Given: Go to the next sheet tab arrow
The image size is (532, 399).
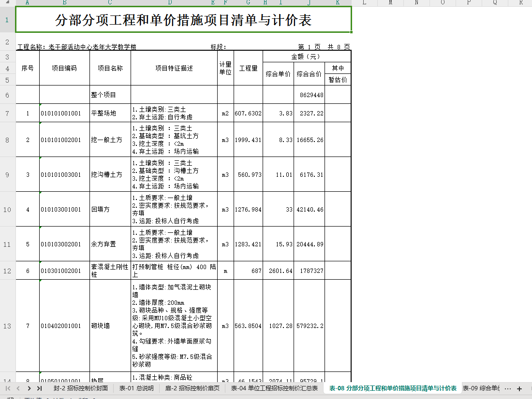Looking at the screenshot, I should [x=29, y=388].
